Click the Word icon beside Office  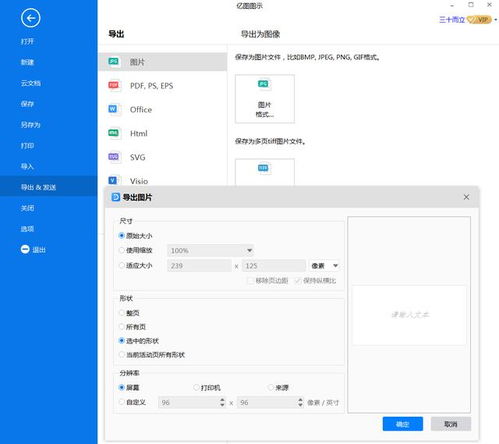pyautogui.click(x=113, y=109)
